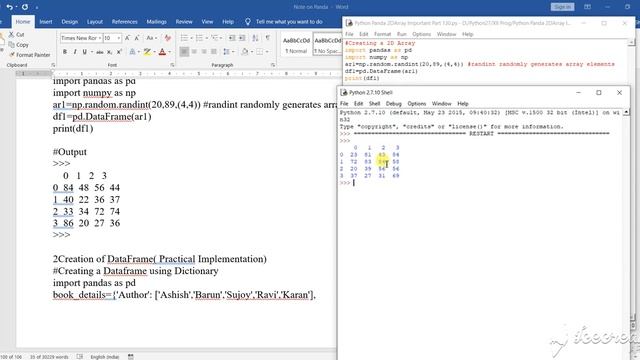640x360 pixels.
Task: Apply the No Spacing style
Action: coord(327,45)
